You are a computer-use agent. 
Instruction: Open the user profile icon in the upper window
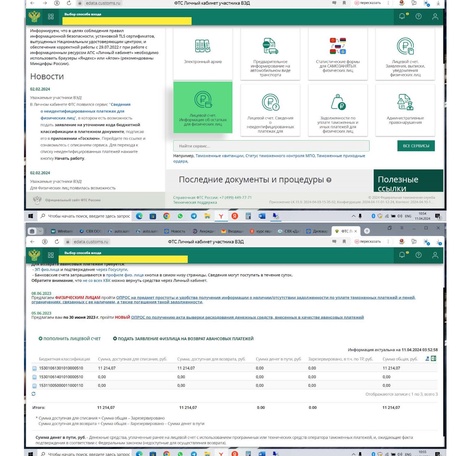[x=435, y=16]
